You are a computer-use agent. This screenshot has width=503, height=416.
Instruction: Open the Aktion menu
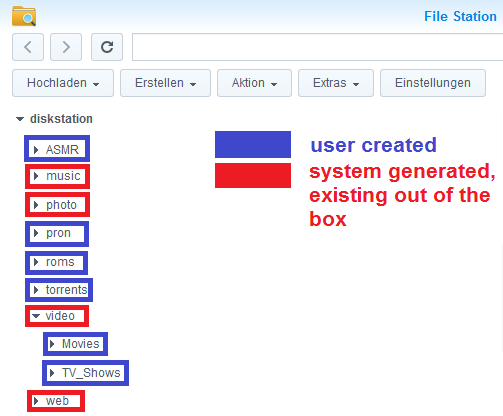click(x=254, y=83)
